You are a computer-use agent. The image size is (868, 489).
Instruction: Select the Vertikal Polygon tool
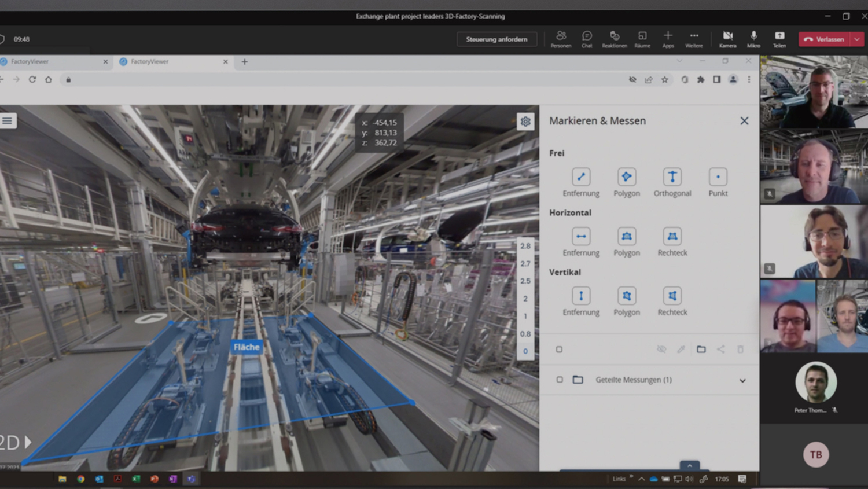click(626, 296)
